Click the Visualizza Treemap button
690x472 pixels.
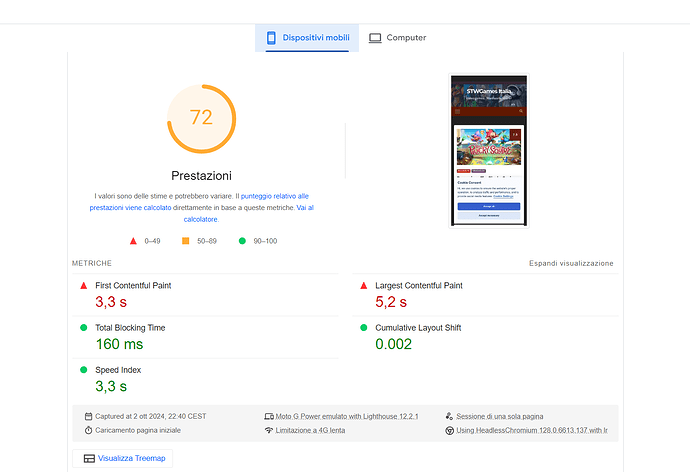point(123,458)
